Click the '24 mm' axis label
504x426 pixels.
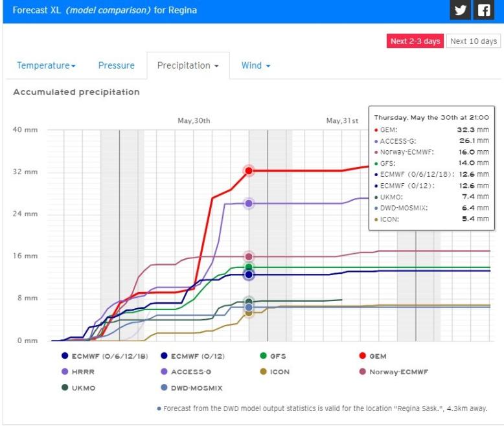25,214
